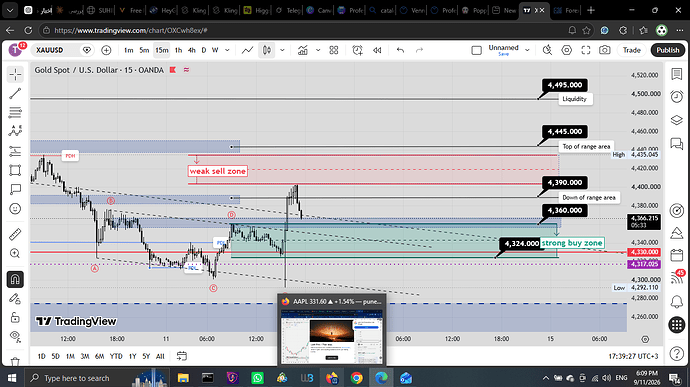Screen dimensions: 690x387
Task: Open the indicators menu
Action: (x=303, y=50)
